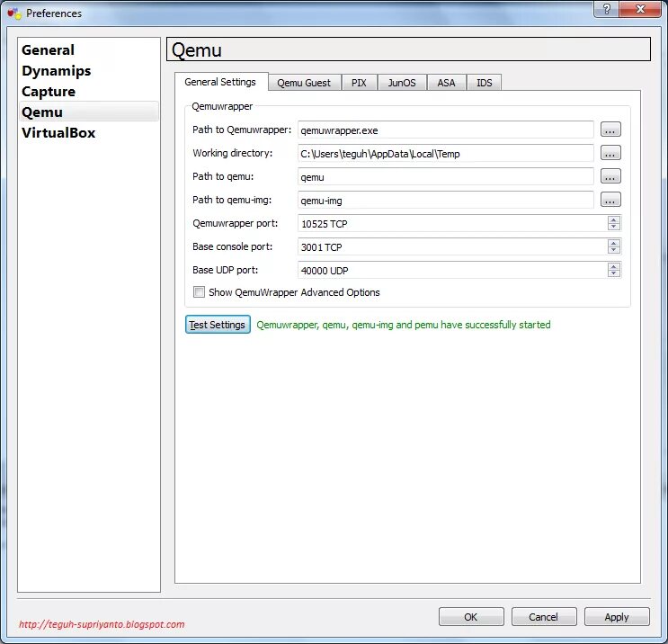Increase the Base console port value
668x644 pixels.
pyautogui.click(x=613, y=243)
